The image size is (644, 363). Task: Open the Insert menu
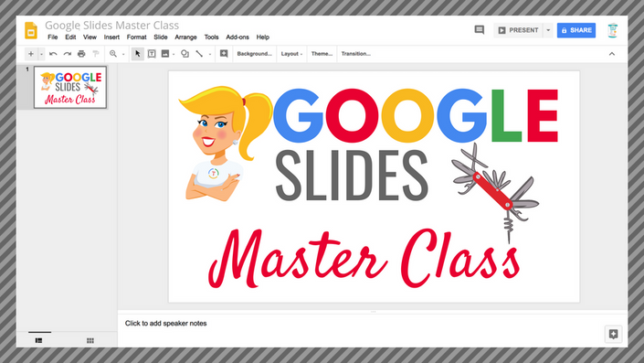pyautogui.click(x=111, y=37)
